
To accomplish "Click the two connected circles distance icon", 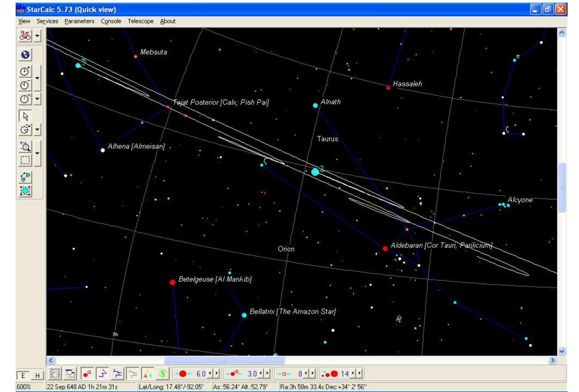I will coord(25,177).
